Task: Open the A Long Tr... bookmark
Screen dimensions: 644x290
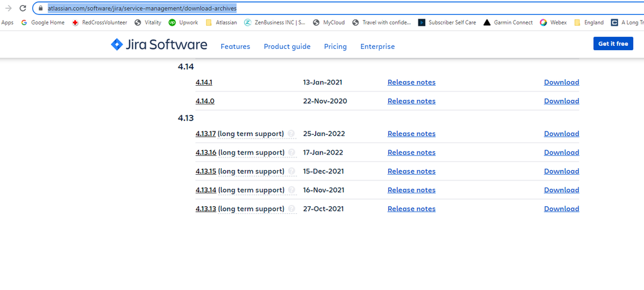Action: click(627, 23)
